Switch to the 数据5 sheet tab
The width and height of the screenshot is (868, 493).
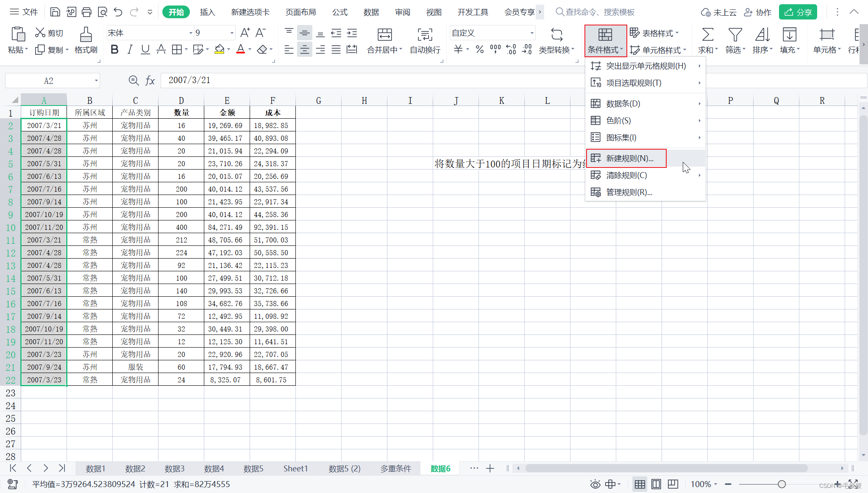click(253, 468)
